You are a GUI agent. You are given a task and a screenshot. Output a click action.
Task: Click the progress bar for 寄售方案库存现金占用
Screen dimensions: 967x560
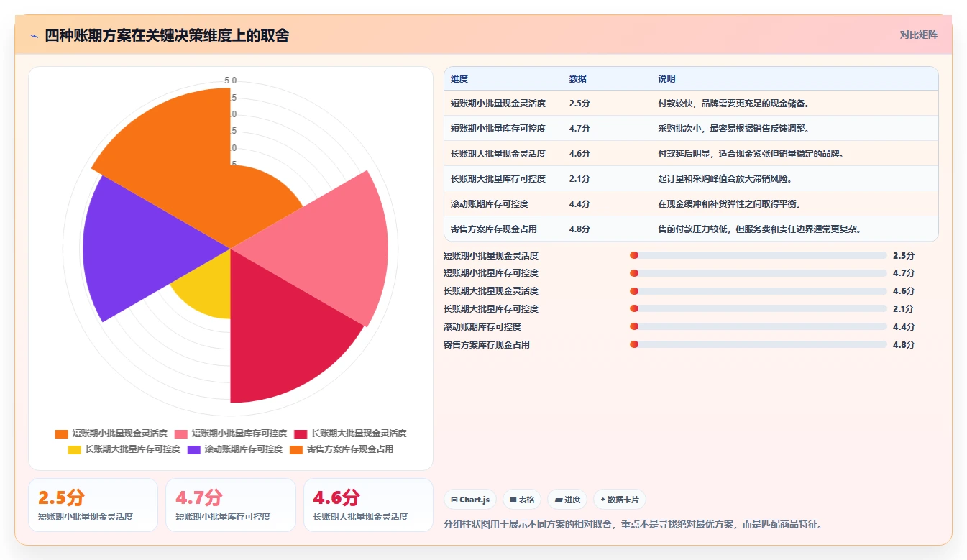tap(759, 345)
